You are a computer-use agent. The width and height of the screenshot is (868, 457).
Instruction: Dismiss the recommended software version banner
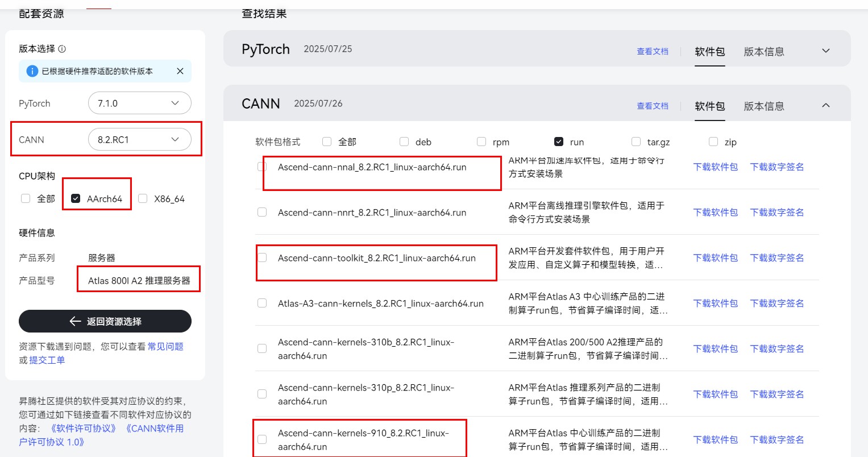(x=180, y=71)
